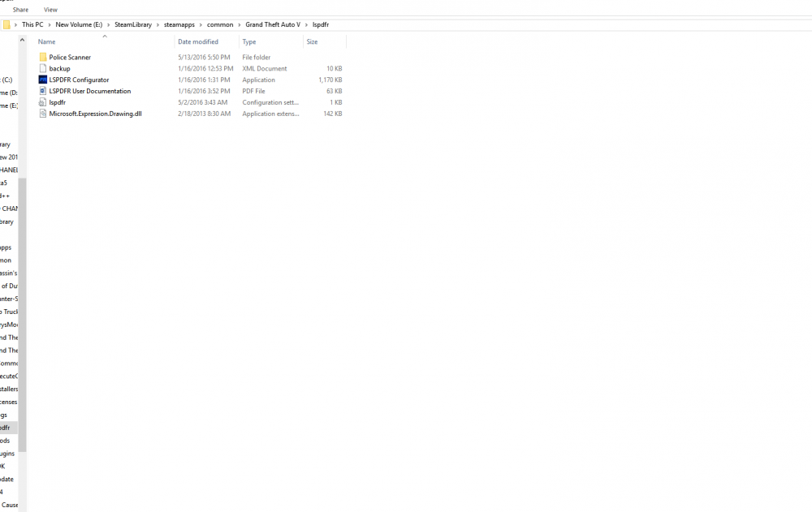The width and height of the screenshot is (812, 512).
Task: Open the Police Scanner folder icon
Action: pyautogui.click(x=43, y=57)
